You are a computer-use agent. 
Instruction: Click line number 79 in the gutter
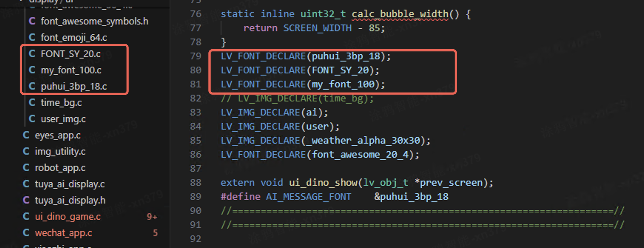click(195, 56)
